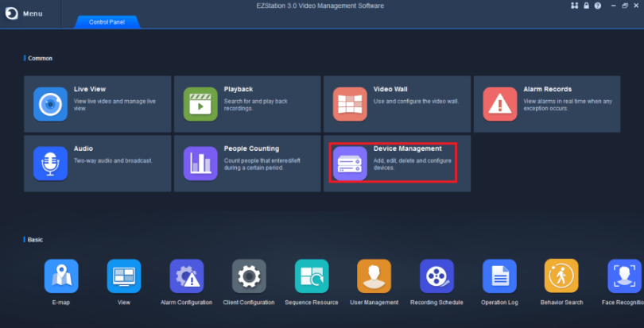Click the Basic section heading
This screenshot has height=328, width=644.
pyautogui.click(x=35, y=239)
